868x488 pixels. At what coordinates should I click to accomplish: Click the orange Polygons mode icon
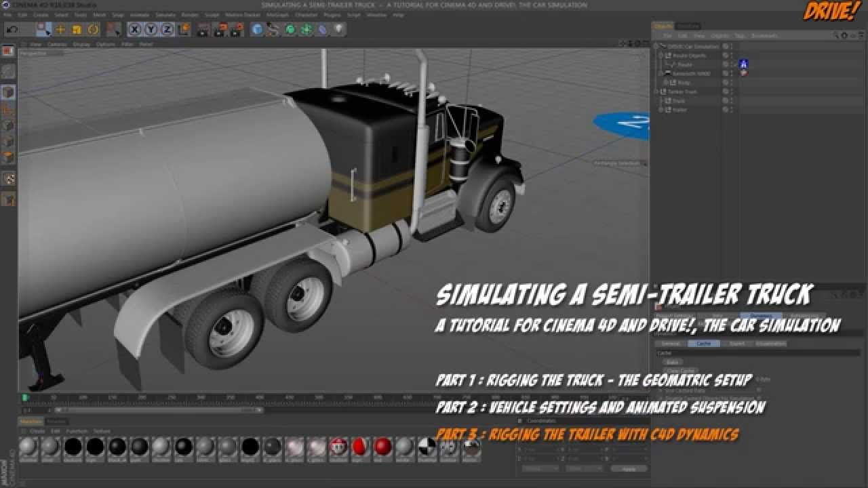[x=8, y=157]
